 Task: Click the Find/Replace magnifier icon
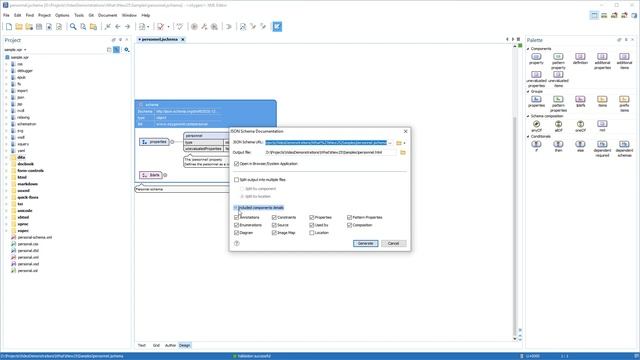tap(73, 27)
